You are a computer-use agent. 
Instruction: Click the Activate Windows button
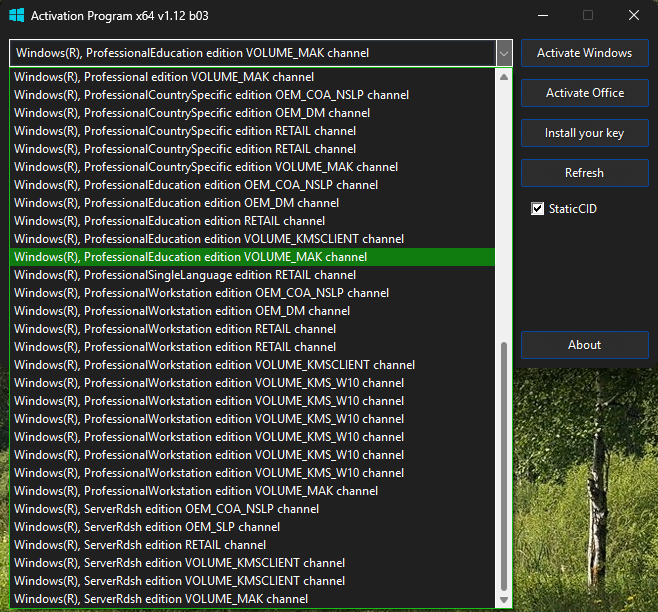(x=585, y=53)
